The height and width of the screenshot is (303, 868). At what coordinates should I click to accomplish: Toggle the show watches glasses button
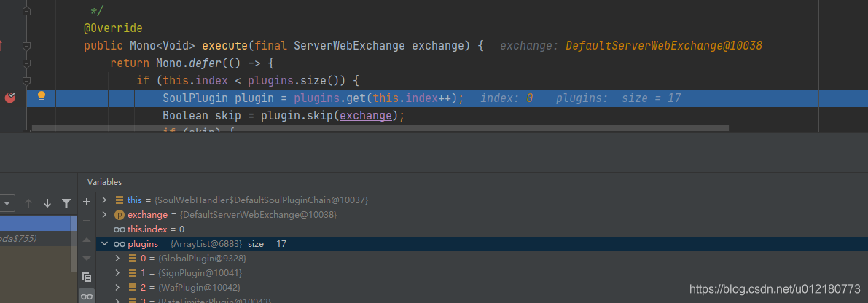pyautogui.click(x=86, y=296)
